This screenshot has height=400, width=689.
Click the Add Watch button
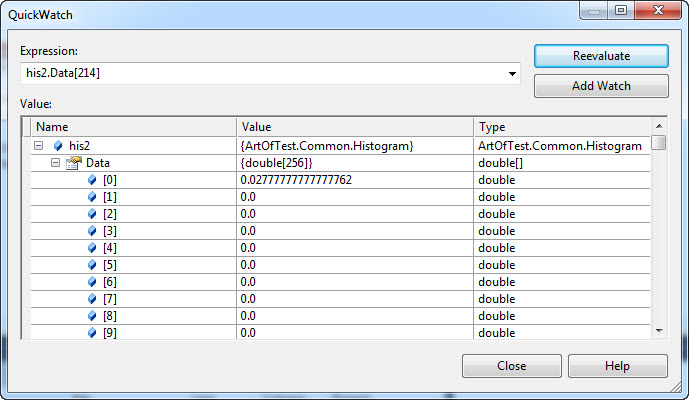click(x=601, y=86)
